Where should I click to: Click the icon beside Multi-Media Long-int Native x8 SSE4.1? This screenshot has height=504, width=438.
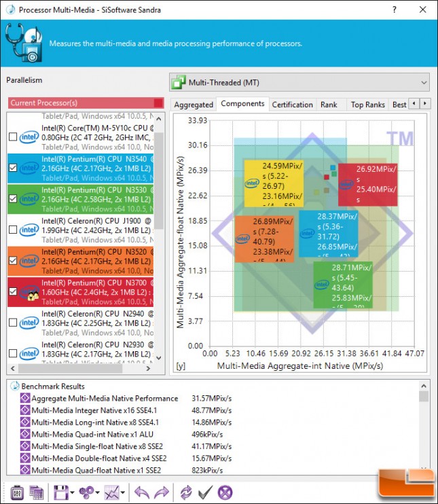pyautogui.click(x=24, y=422)
